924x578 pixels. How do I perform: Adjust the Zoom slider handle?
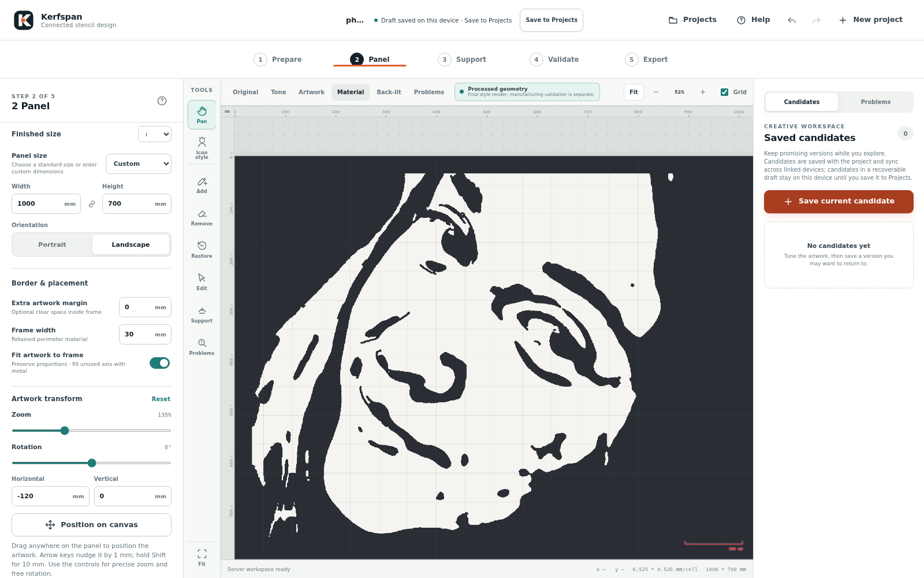pos(65,431)
